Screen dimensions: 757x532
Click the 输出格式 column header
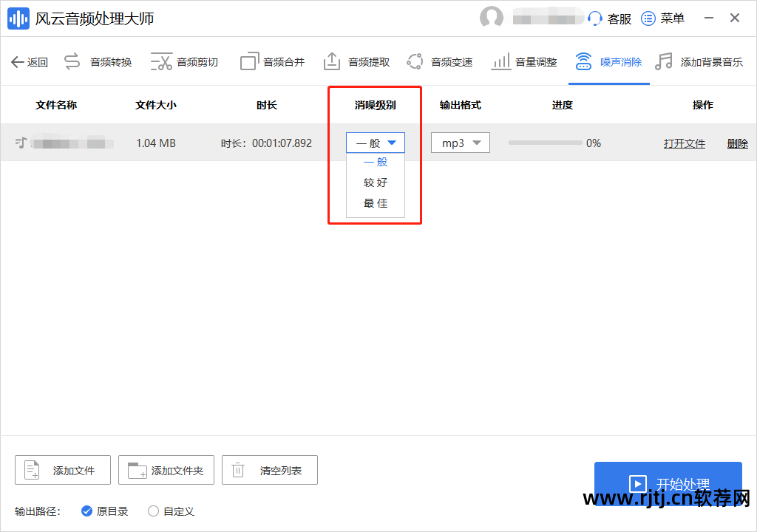click(x=460, y=105)
